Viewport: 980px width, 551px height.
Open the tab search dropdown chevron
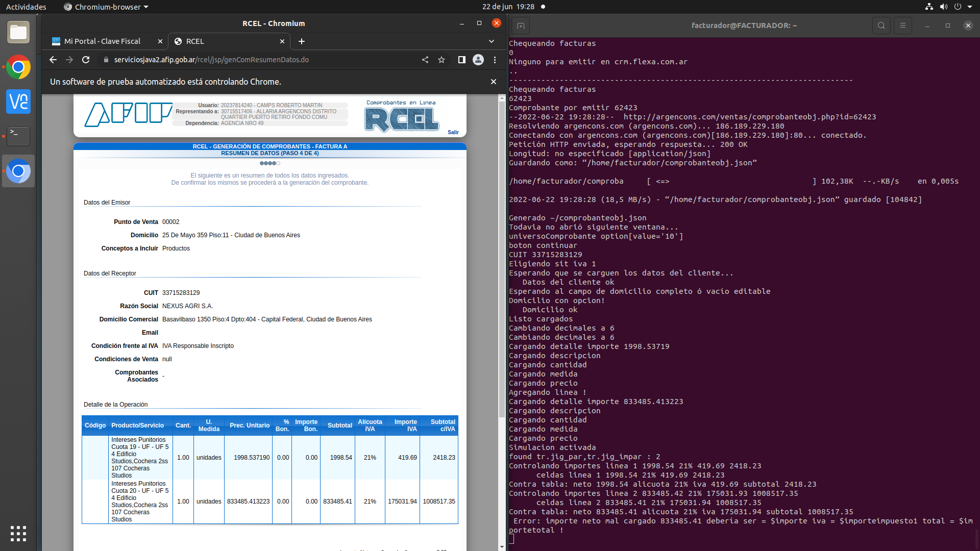492,41
